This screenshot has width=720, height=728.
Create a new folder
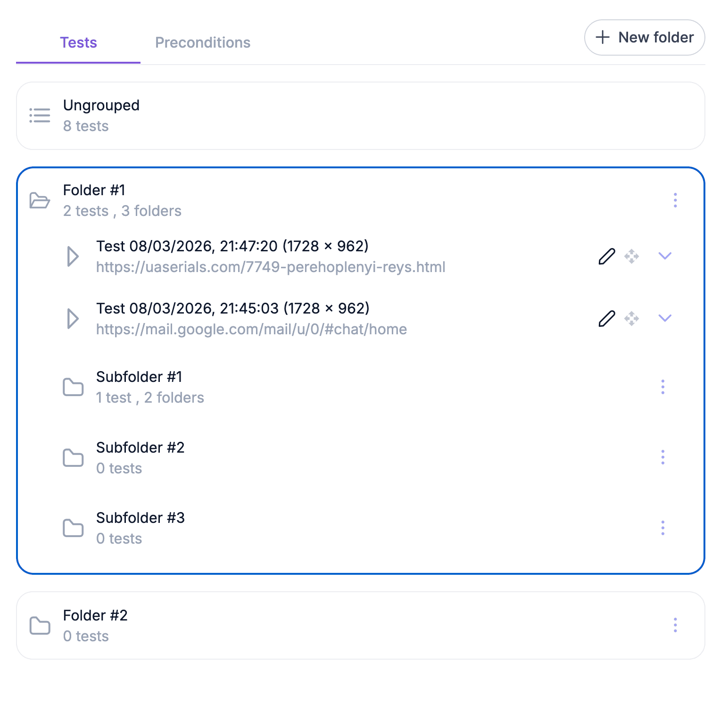pyautogui.click(x=644, y=37)
